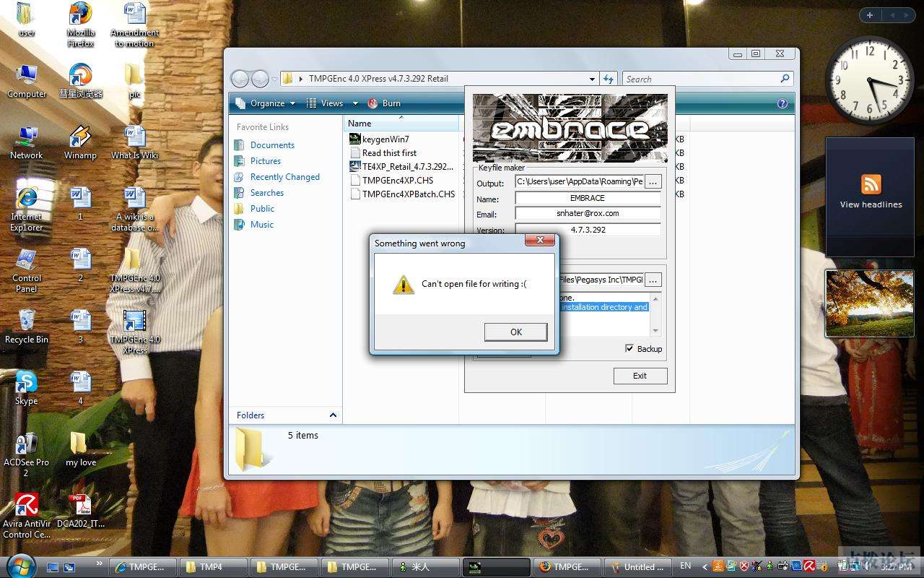Select the Winamp desktop shortcut
The image size is (924, 578).
80,142
